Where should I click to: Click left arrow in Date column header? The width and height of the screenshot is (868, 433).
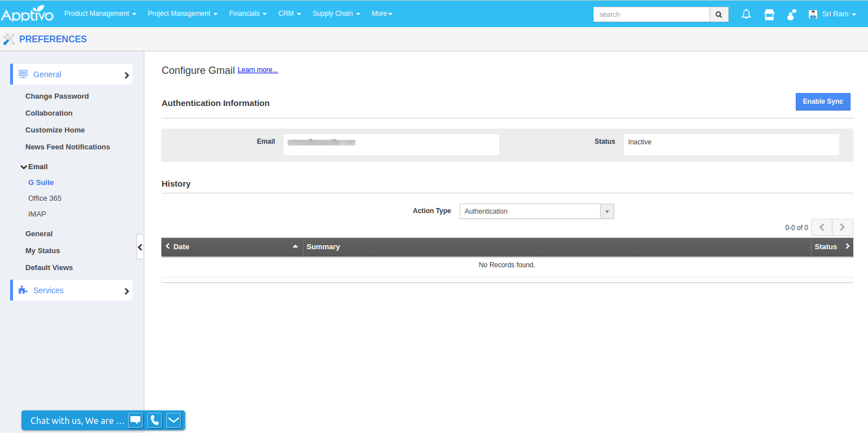point(168,246)
